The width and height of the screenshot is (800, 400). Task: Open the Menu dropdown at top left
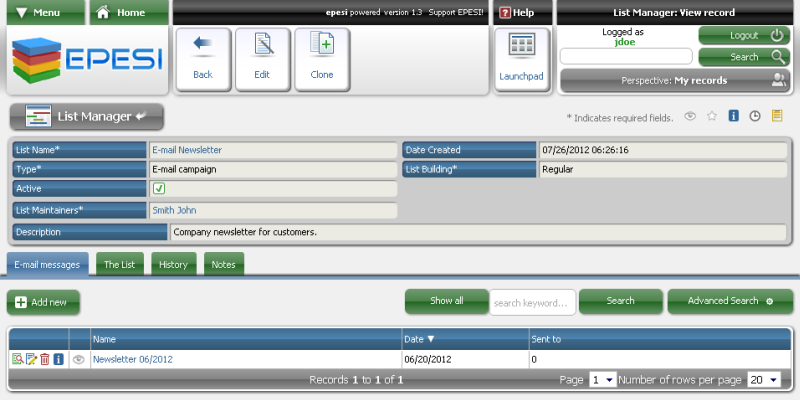(x=45, y=13)
